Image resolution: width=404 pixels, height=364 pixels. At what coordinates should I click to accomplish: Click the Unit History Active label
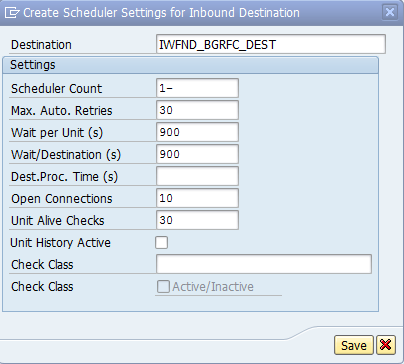[x=60, y=242]
